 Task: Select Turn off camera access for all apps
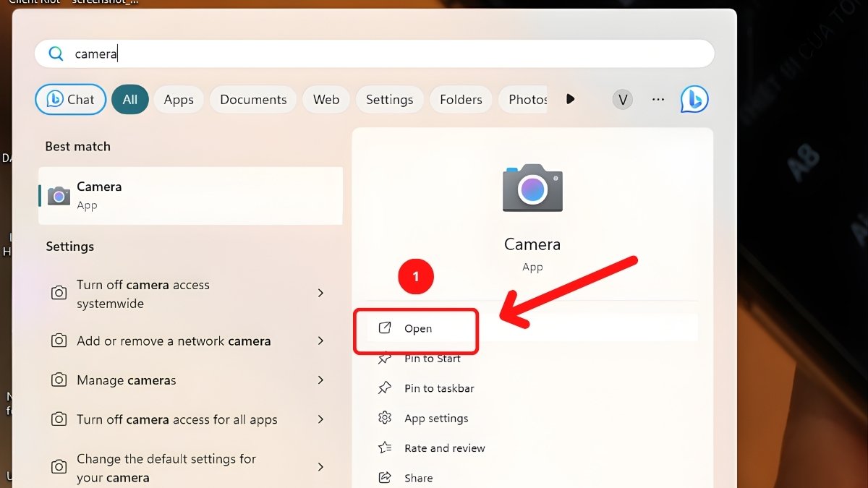(x=176, y=419)
